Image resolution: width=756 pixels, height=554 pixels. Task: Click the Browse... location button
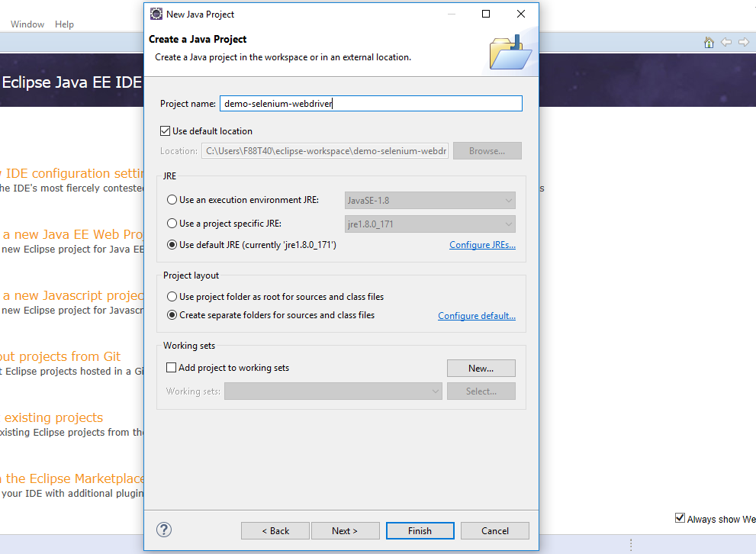coord(487,151)
